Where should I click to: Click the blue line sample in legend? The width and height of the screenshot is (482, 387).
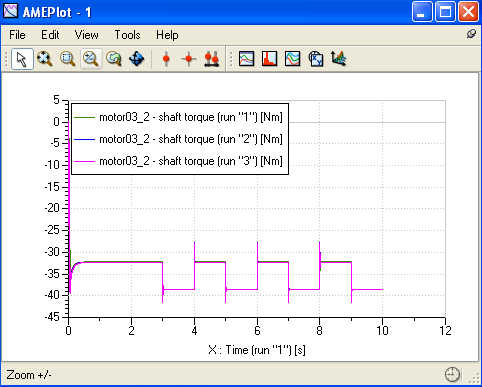84,139
